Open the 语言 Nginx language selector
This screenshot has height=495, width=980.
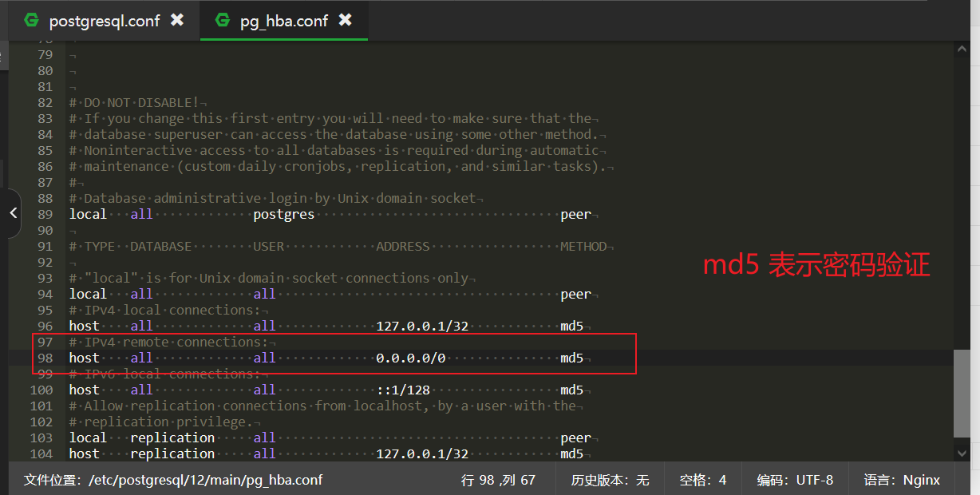click(x=903, y=479)
